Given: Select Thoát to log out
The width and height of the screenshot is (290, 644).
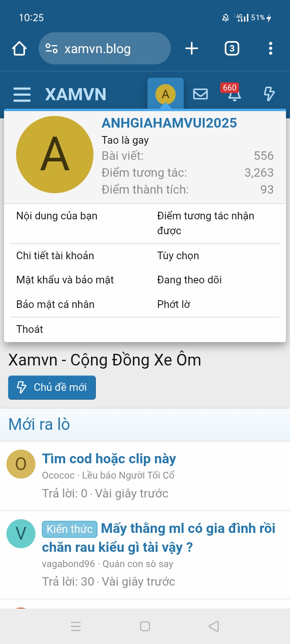Looking at the screenshot, I should pos(29,329).
